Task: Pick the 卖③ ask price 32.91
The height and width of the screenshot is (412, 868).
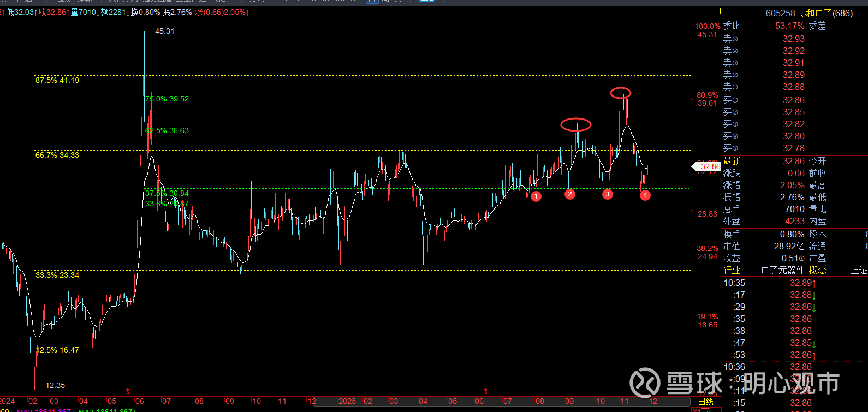Action: [794, 63]
